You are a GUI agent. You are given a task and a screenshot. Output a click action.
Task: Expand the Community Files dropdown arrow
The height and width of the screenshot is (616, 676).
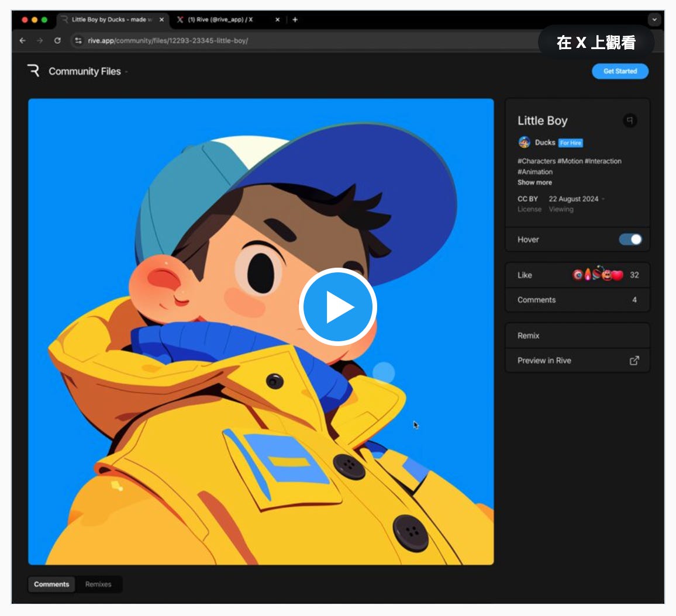point(126,72)
